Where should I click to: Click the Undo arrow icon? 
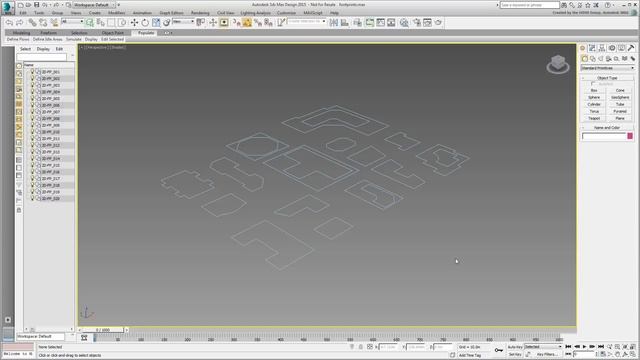coord(9,23)
